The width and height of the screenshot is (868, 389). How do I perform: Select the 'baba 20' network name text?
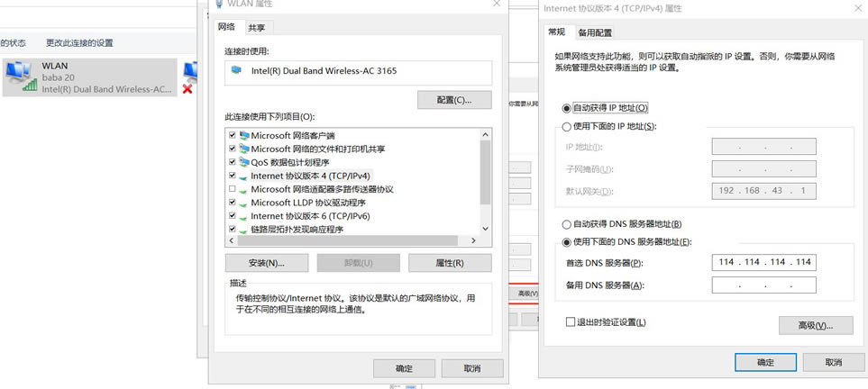[x=58, y=77]
